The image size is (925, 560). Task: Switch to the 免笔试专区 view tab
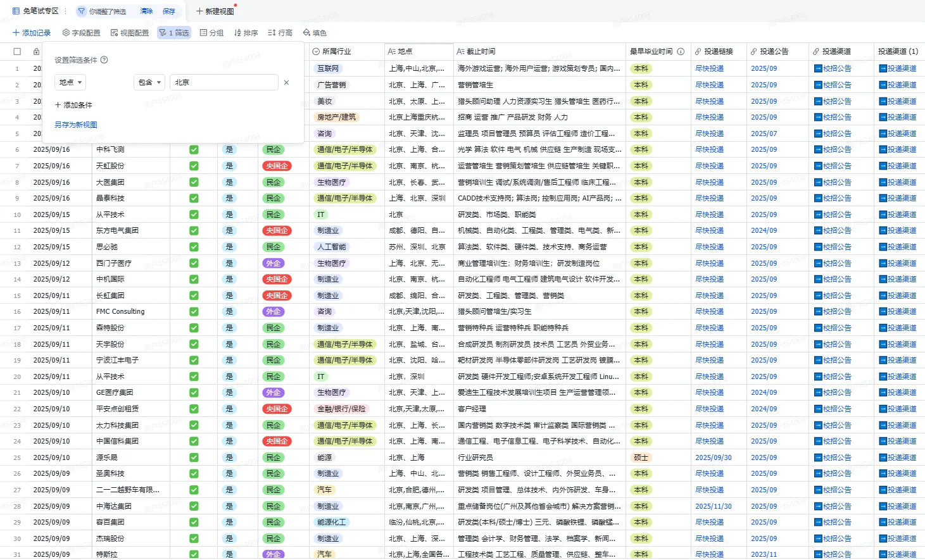[x=35, y=11]
